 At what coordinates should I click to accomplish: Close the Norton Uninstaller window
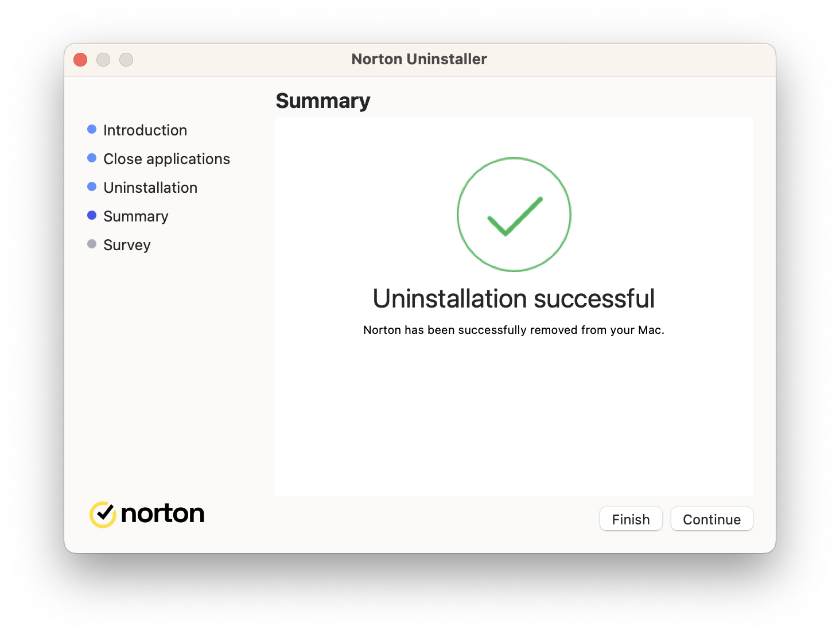80,60
